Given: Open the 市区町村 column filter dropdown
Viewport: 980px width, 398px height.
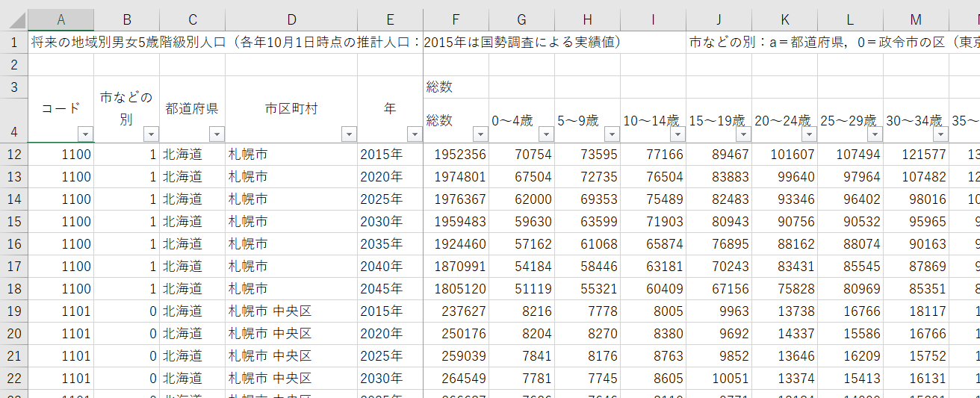Looking at the screenshot, I should [348, 134].
